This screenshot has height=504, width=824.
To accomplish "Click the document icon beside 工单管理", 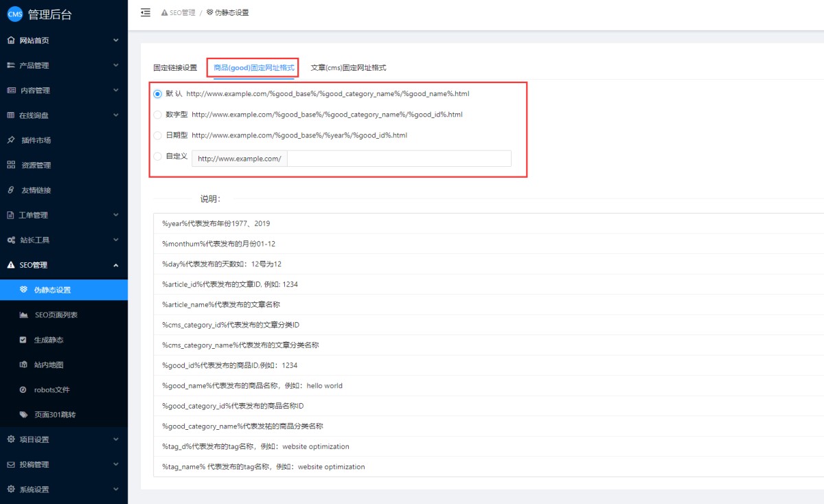I will point(11,215).
